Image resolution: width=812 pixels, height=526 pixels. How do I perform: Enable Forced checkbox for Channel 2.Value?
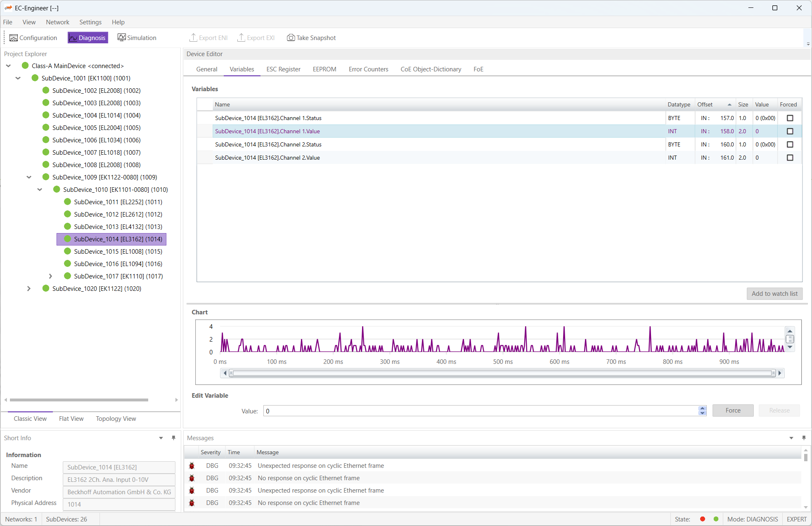click(790, 158)
